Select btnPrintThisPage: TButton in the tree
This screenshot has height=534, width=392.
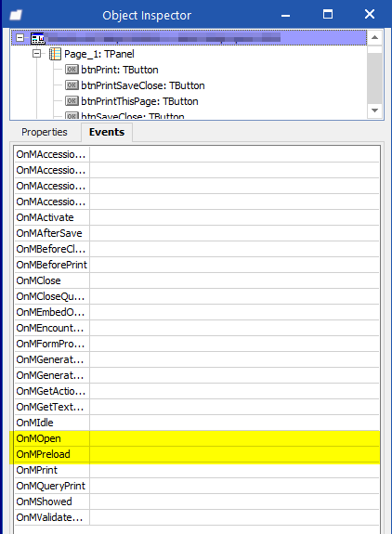[x=139, y=101]
